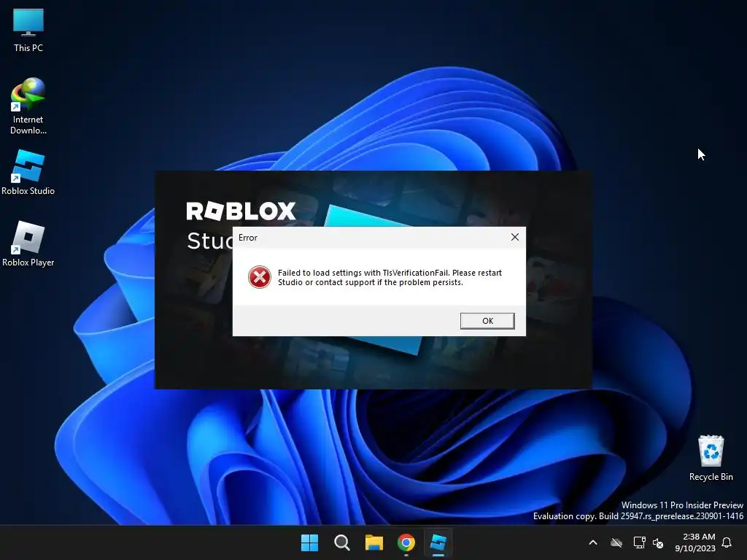Viewport: 747px width, 560px height.
Task: Click OK in the Error dialog
Action: point(487,321)
